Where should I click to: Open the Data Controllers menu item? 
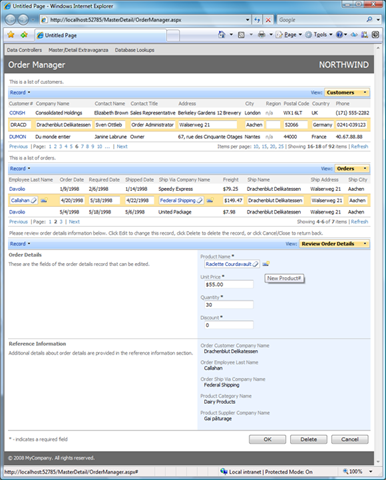(24, 50)
